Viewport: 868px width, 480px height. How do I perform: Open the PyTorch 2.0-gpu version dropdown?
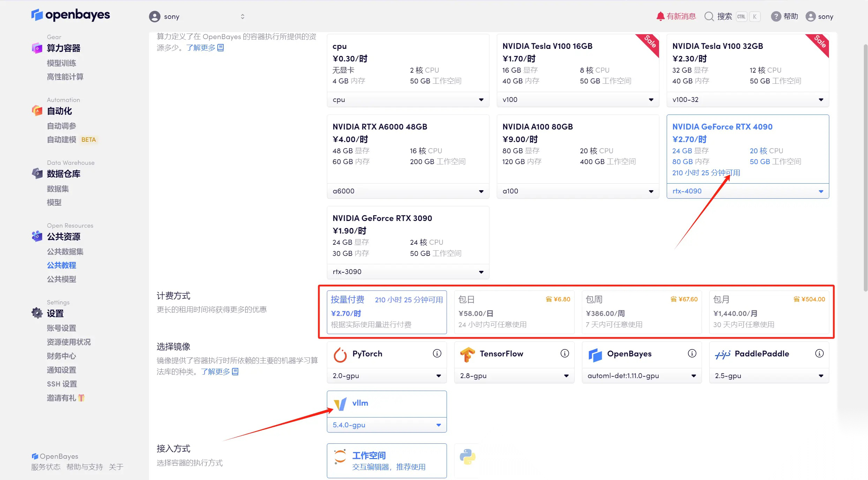click(x=387, y=376)
